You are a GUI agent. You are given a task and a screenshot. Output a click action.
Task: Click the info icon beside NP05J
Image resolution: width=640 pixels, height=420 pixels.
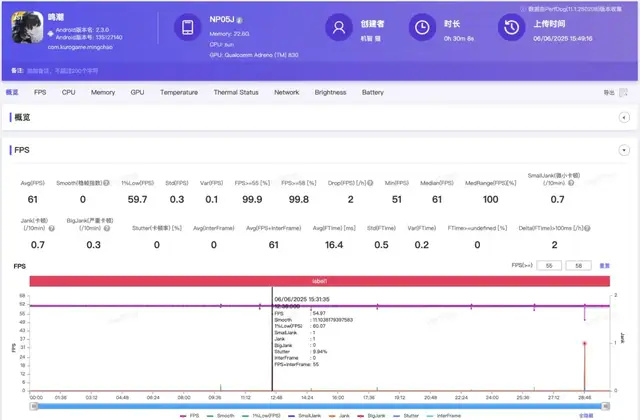coord(240,20)
